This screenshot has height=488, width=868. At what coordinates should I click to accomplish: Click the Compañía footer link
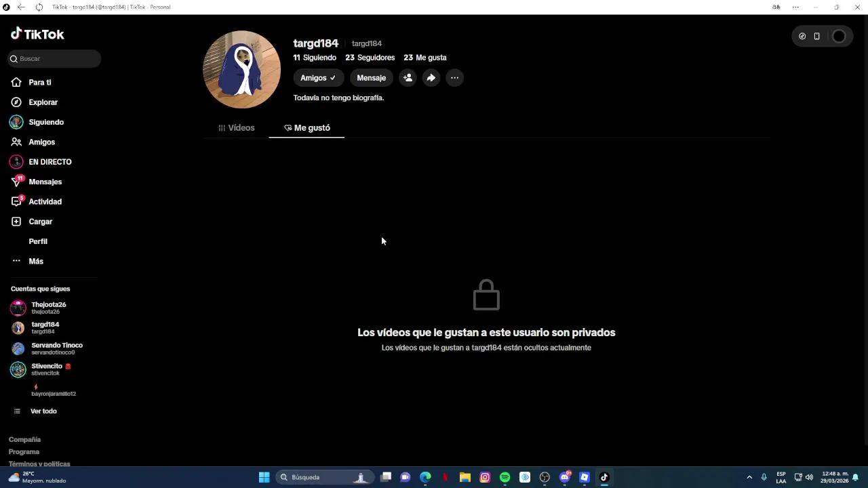point(24,440)
